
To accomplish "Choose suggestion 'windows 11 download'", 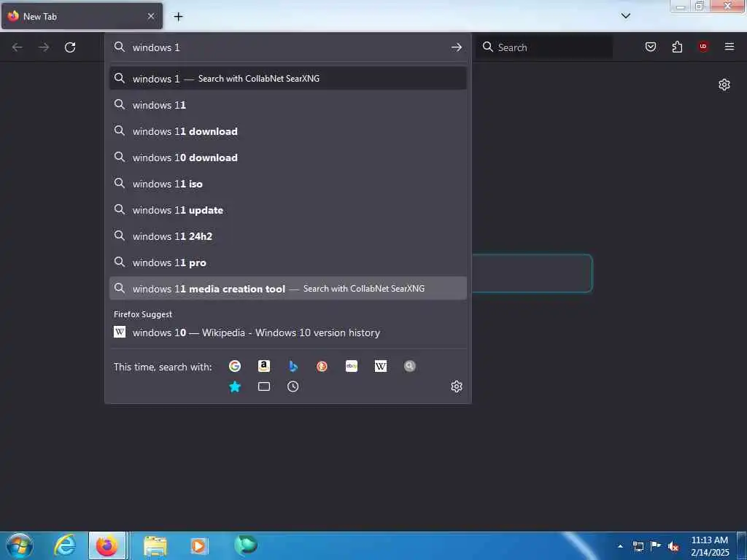I will coord(287,131).
